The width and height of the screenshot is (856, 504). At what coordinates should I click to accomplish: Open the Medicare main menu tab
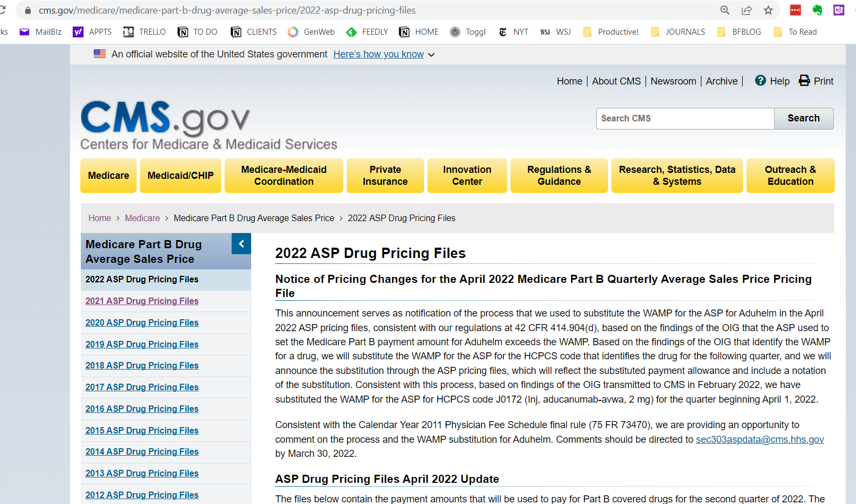(x=108, y=176)
